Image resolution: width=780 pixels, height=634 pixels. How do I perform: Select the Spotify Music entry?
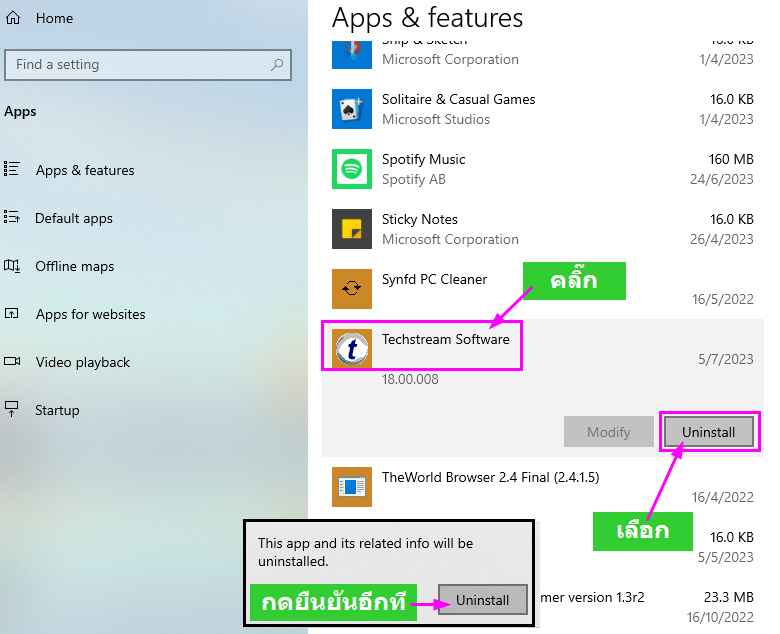[543, 169]
